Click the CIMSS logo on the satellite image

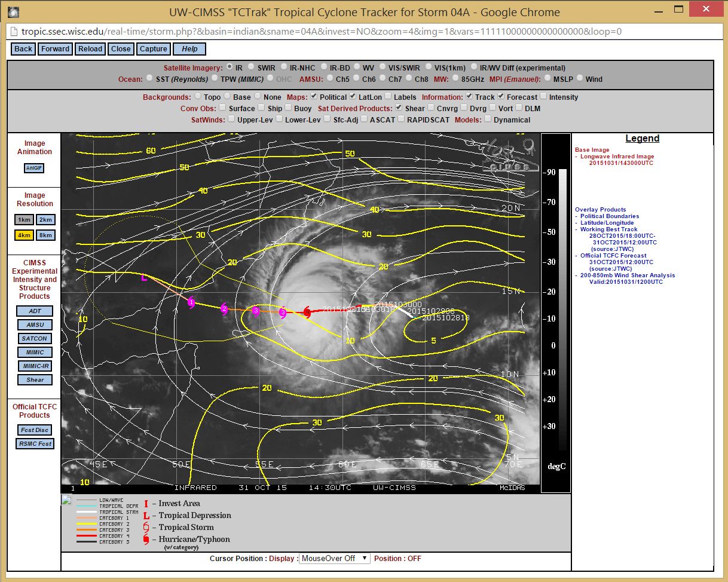pos(509,155)
